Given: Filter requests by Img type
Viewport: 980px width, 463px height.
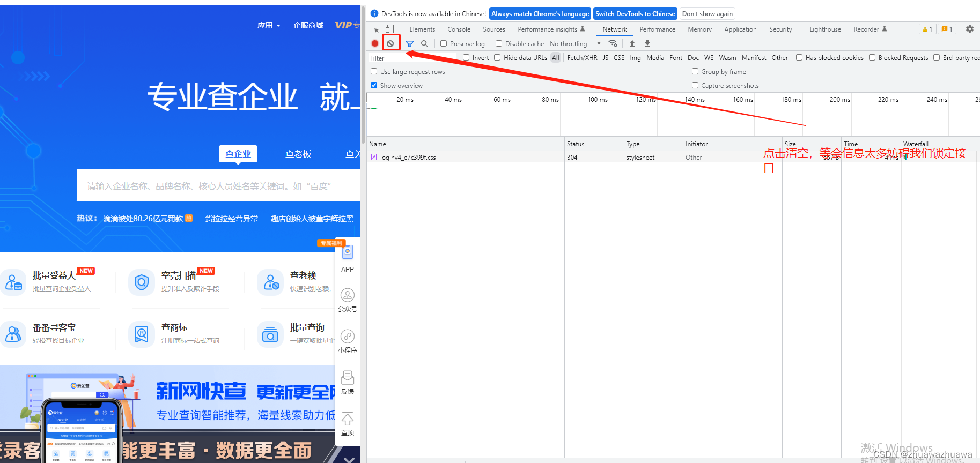Looking at the screenshot, I should pos(635,58).
